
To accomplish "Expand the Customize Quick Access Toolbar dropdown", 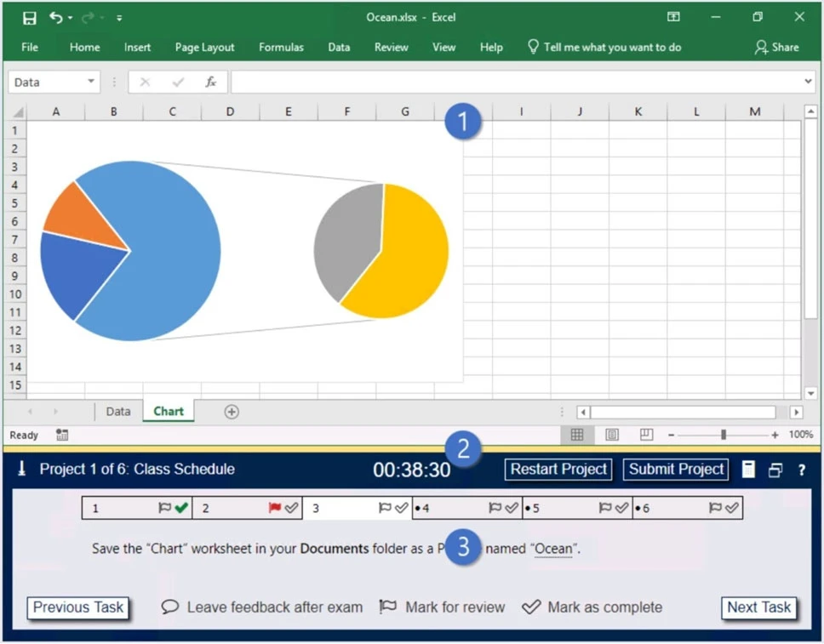I will pyautogui.click(x=119, y=18).
